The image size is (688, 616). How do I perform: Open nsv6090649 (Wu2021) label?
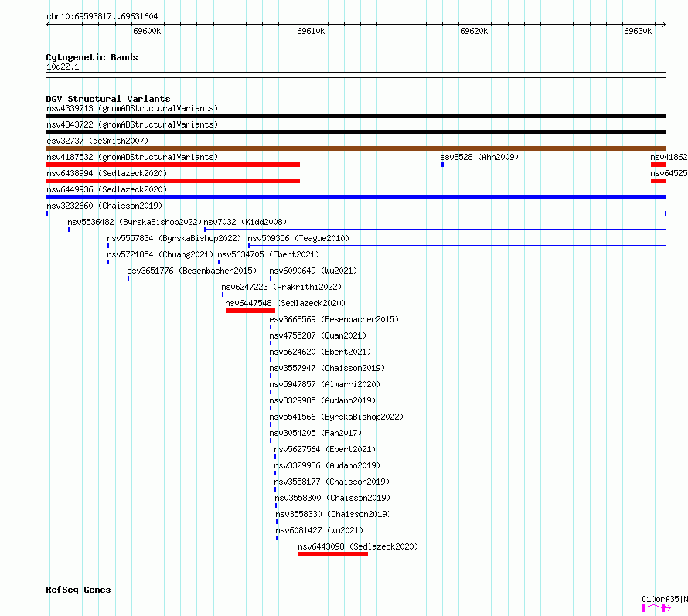pyautogui.click(x=313, y=271)
